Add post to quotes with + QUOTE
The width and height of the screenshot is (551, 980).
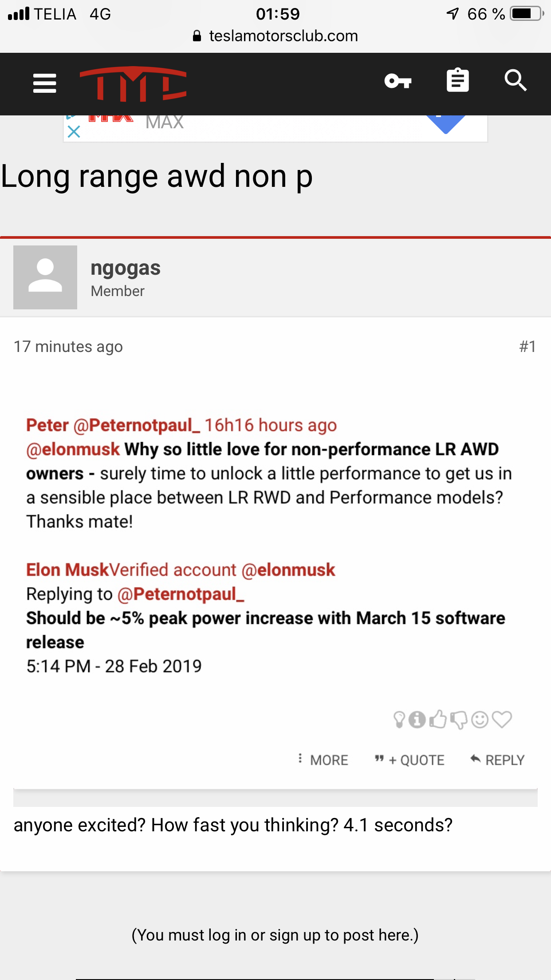[x=409, y=760]
